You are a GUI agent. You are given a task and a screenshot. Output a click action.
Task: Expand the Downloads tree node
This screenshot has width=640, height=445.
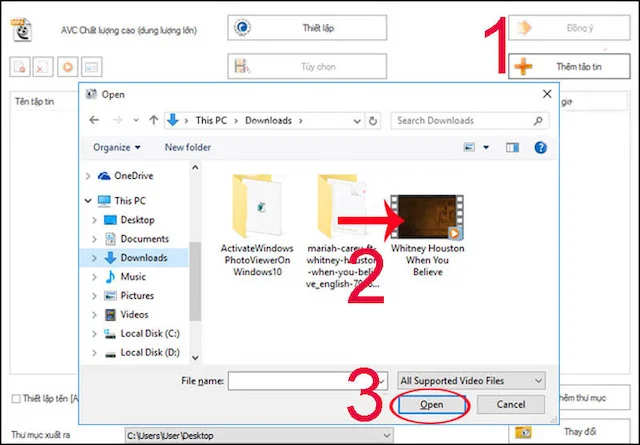coord(94,258)
